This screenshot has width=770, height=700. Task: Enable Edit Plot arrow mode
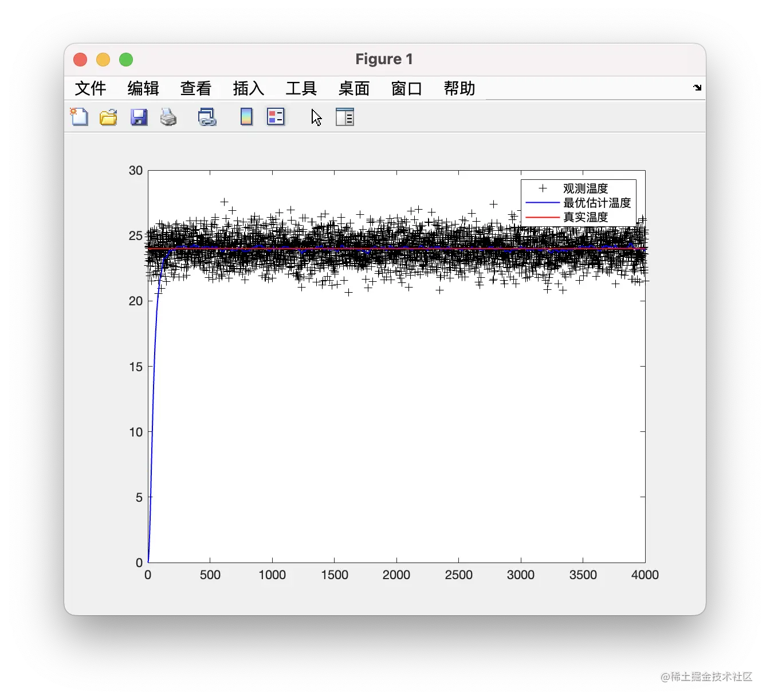315,117
